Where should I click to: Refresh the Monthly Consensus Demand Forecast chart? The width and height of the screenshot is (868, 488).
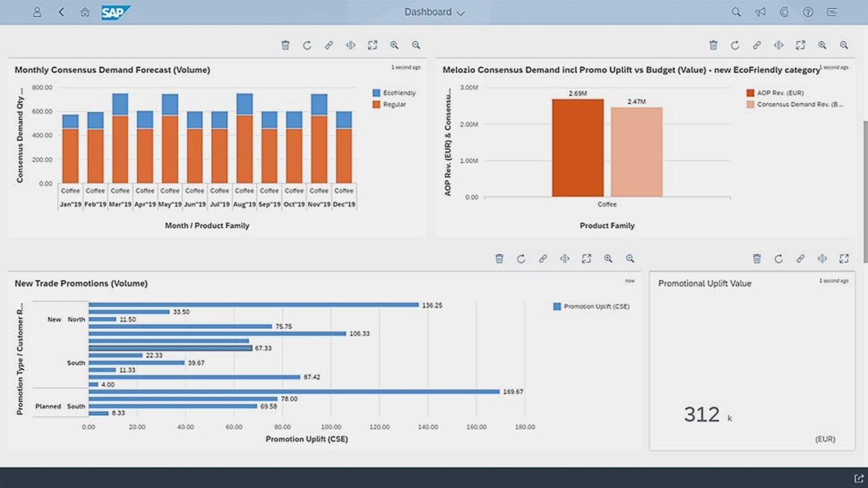click(307, 45)
